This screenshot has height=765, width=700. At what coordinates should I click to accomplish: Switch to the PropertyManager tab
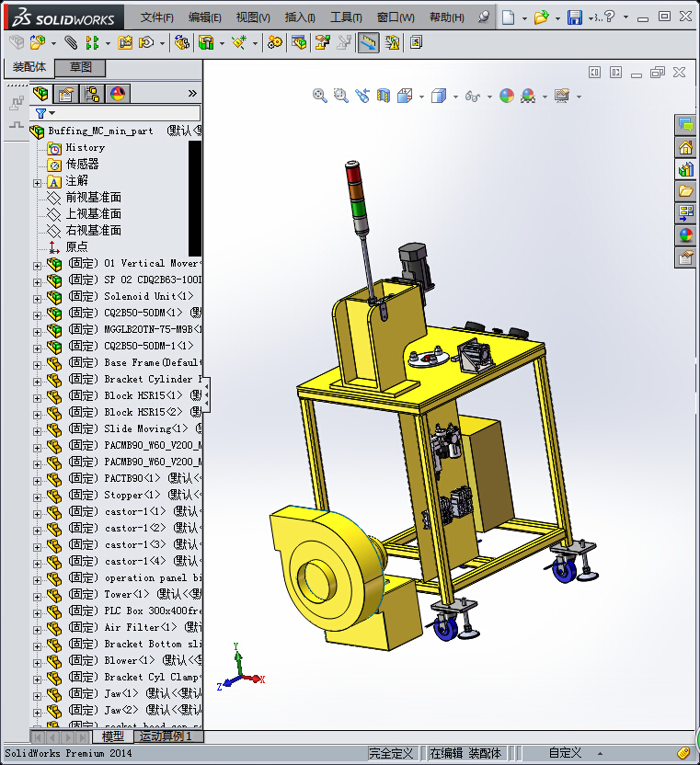pos(66,93)
